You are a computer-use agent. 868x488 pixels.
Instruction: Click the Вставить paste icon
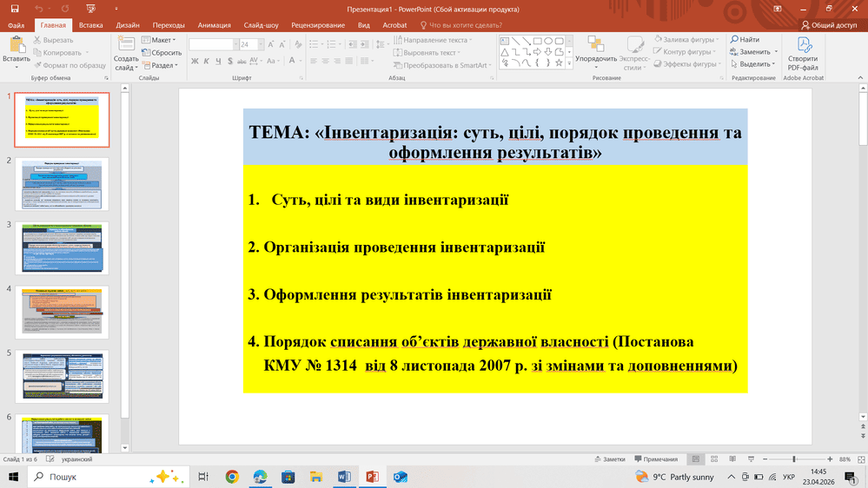pyautogui.click(x=16, y=49)
